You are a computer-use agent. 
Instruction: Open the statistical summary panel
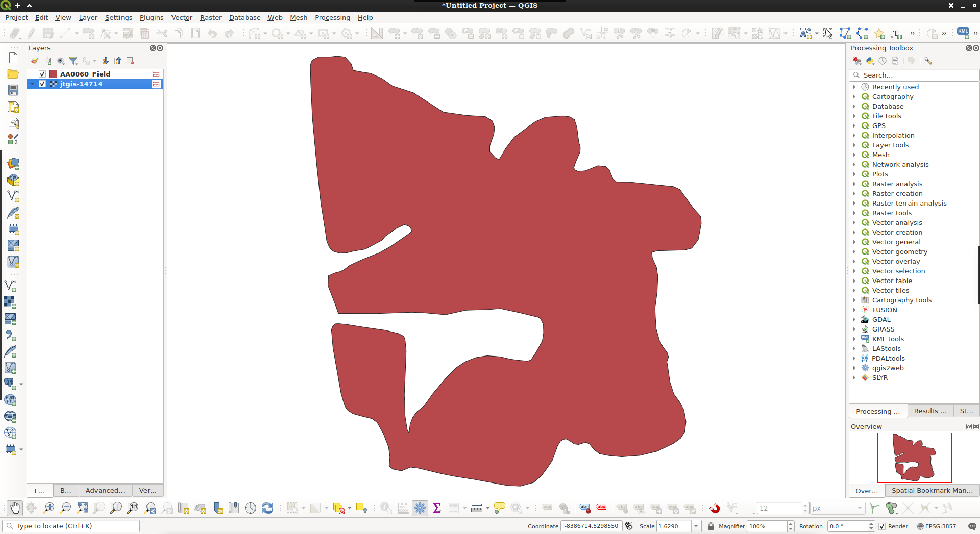pyautogui.click(x=436, y=507)
